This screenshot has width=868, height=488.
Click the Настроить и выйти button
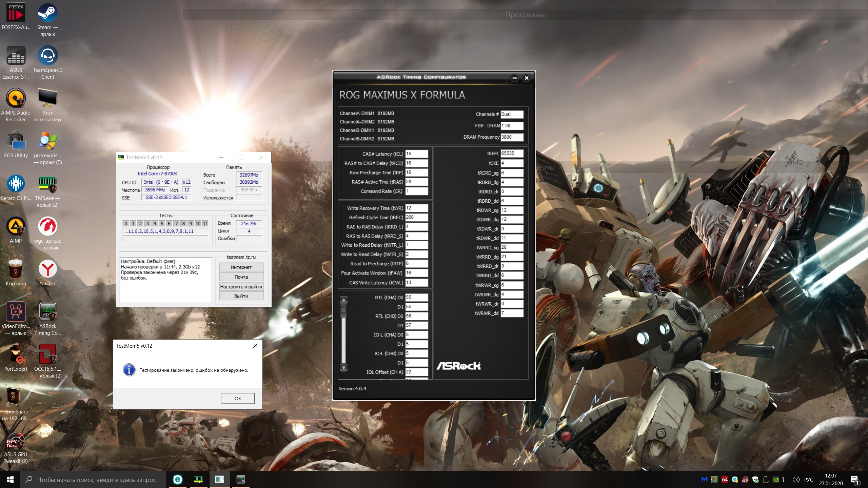241,287
